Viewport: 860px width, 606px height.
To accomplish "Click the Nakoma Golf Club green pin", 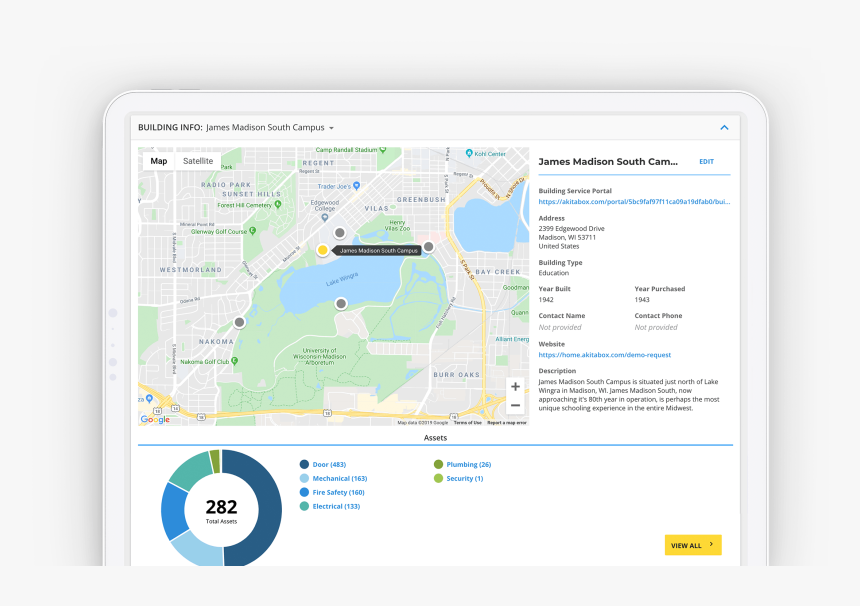I will pos(235,361).
